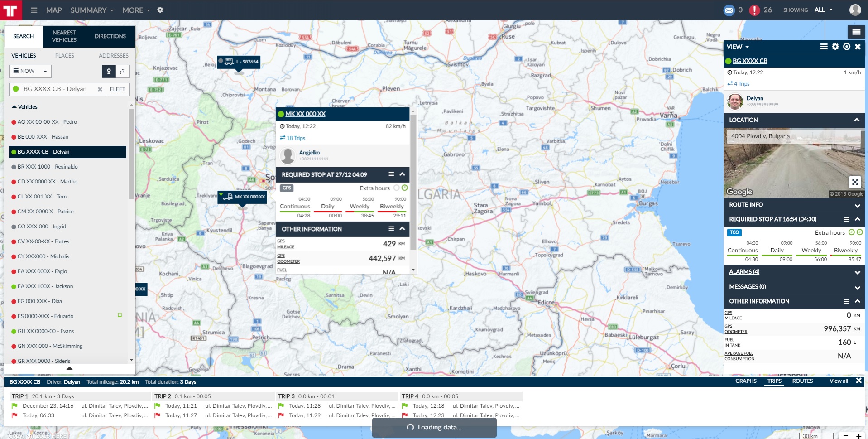Screen dimensions: 868x439
Task: Open the NOW date dropdown
Action: [30, 71]
